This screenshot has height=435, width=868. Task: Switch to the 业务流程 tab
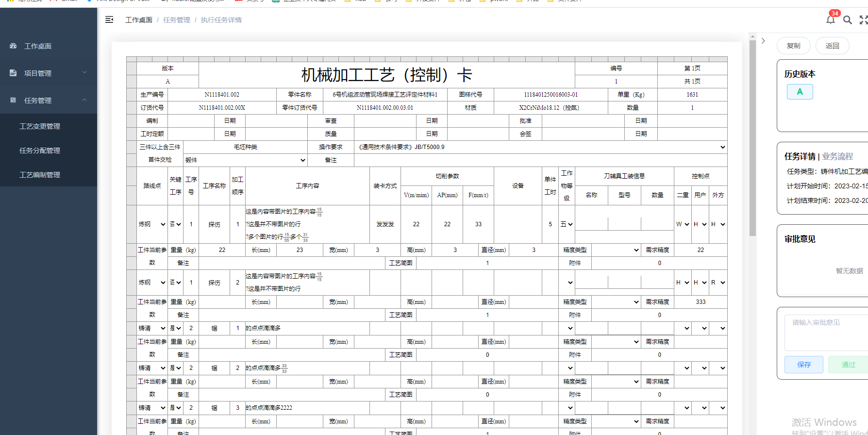[x=837, y=156]
